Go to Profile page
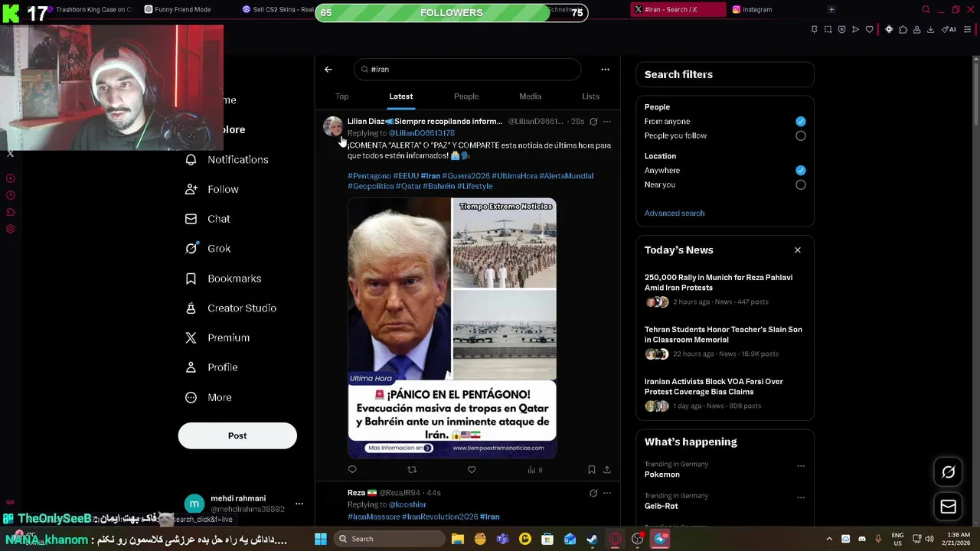This screenshot has width=980, height=551. (x=212, y=367)
